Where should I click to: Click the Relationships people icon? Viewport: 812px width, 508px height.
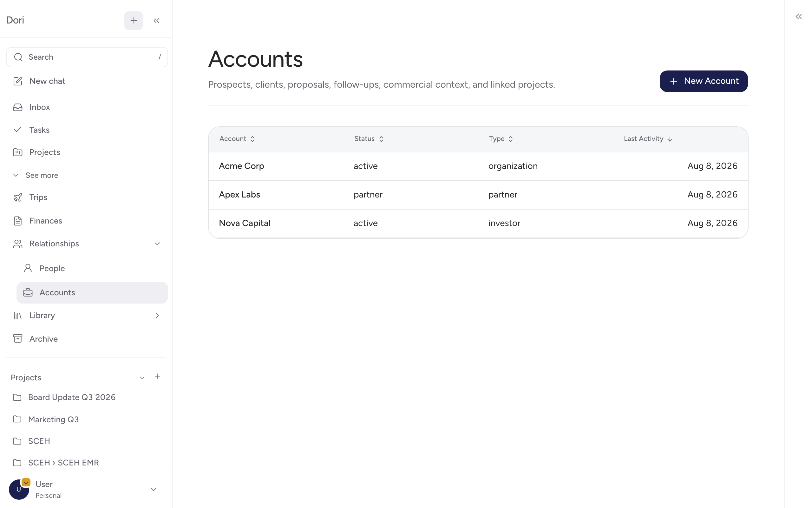coord(18,244)
